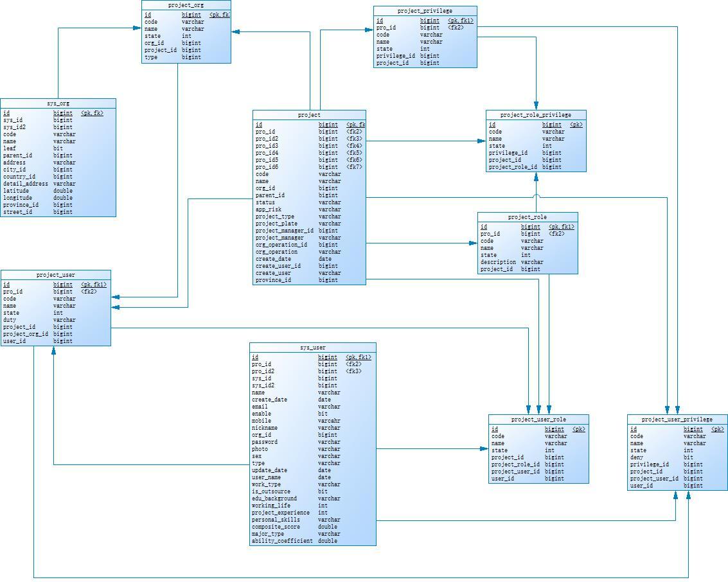The width and height of the screenshot is (728, 582).
Task: Click the sys_org table header
Action: pyautogui.click(x=58, y=103)
